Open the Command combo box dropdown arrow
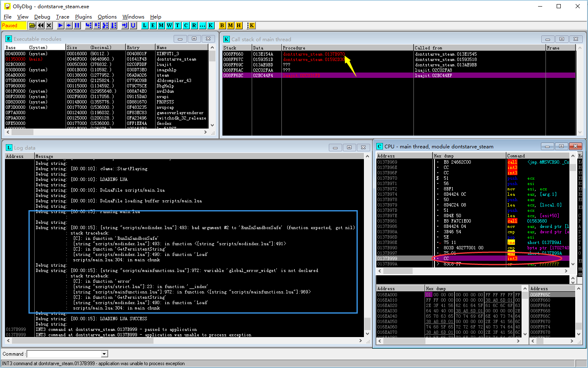The height and width of the screenshot is (368, 588). click(104, 354)
